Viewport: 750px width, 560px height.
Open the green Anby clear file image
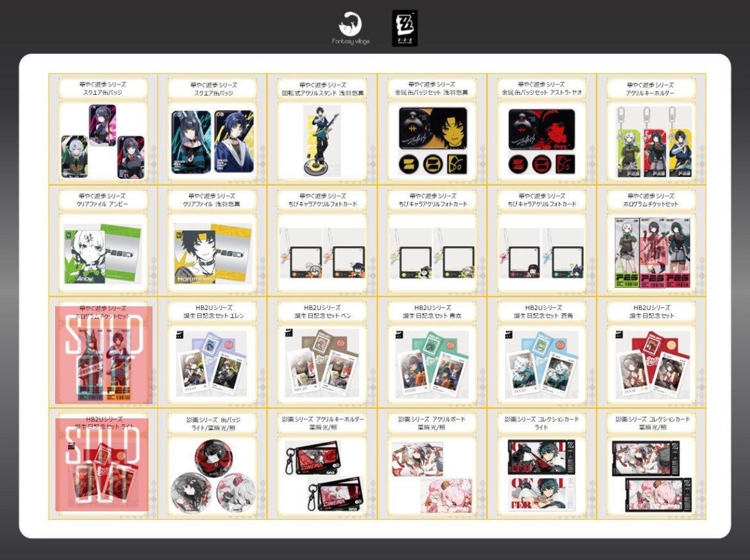click(x=103, y=253)
